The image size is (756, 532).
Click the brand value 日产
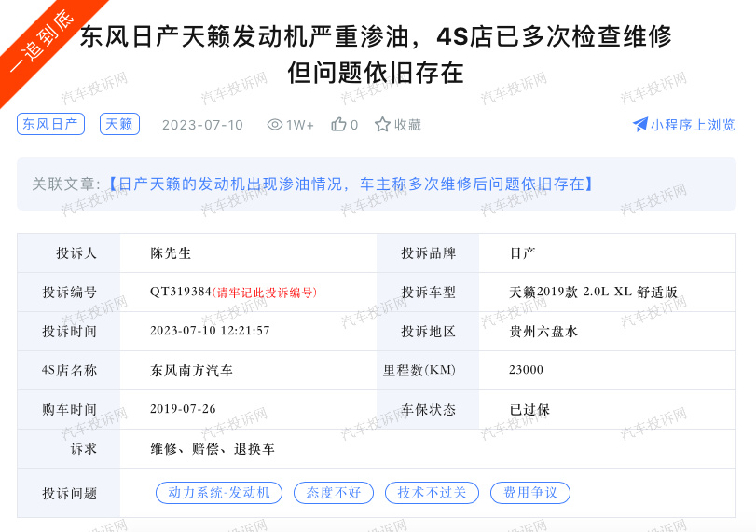click(523, 253)
